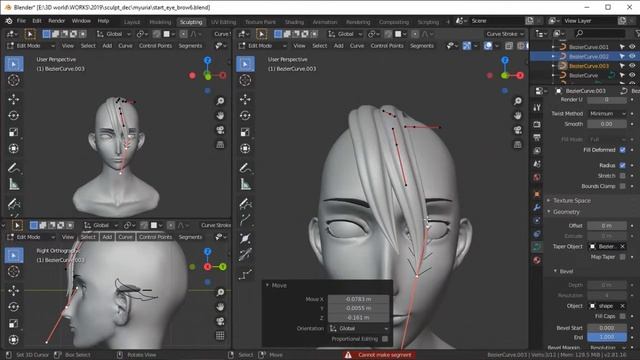Open the Window menu

tap(81, 21)
